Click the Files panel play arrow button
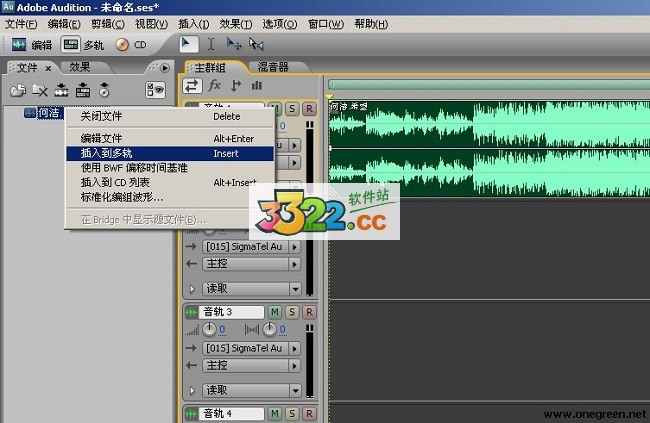Viewport: 650px width, 423px height. coord(165,68)
